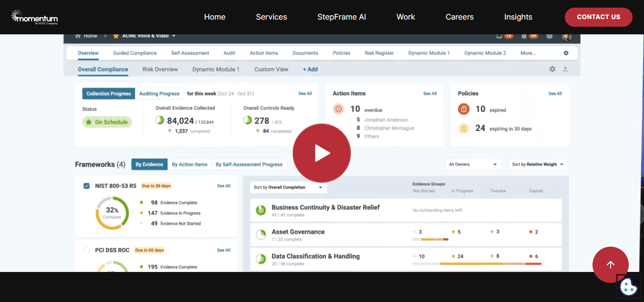Open Services in the site navigation
Viewport: 644px width, 302px height.
coord(271,17)
